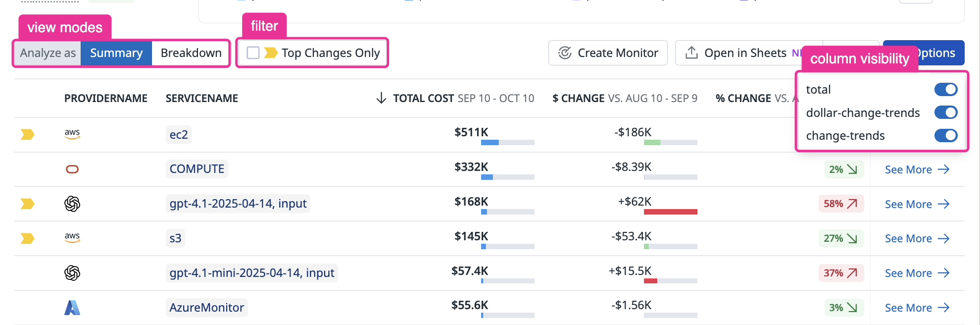The image size is (980, 325).
Task: Click the ec2 service name tag
Action: 179,135
